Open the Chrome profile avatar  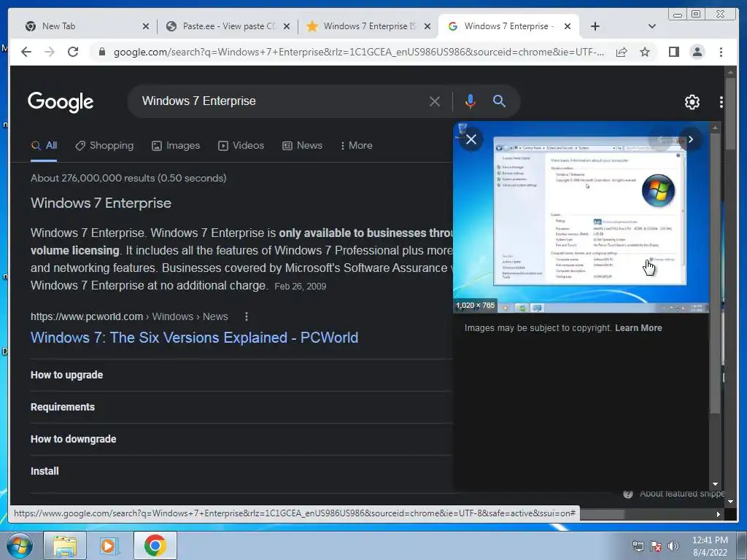coord(697,52)
